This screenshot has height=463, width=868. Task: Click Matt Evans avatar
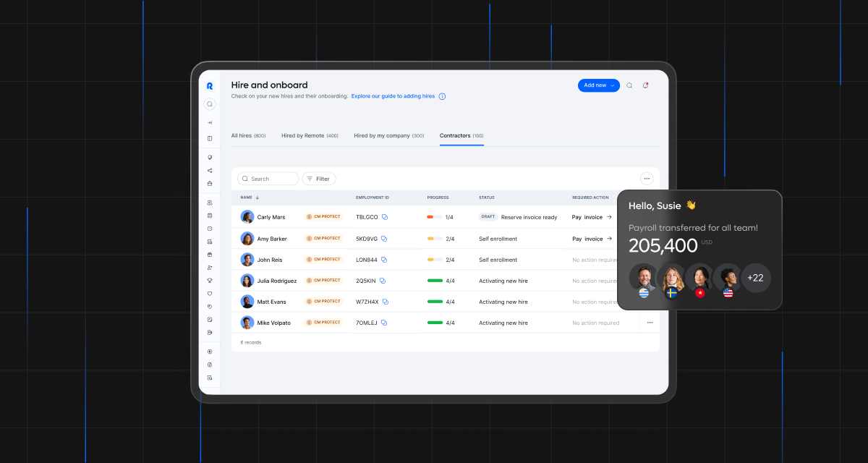tap(247, 302)
